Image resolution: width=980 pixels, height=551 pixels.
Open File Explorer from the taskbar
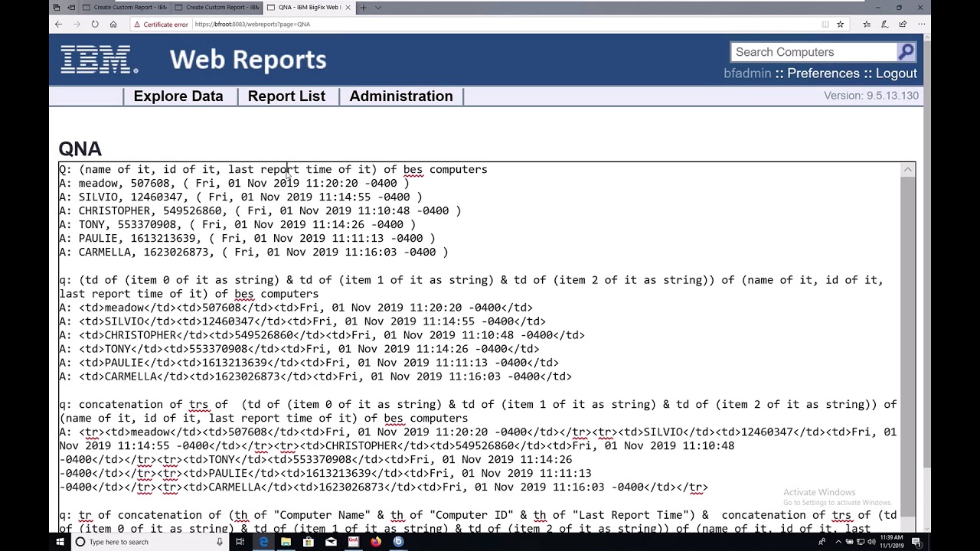[286, 542]
